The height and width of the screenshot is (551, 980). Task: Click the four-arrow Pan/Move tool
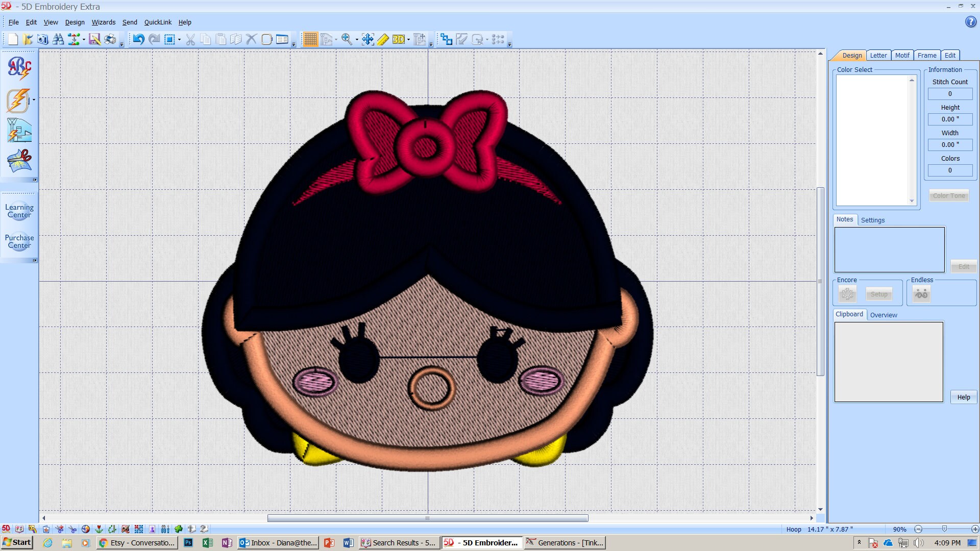[x=367, y=39]
